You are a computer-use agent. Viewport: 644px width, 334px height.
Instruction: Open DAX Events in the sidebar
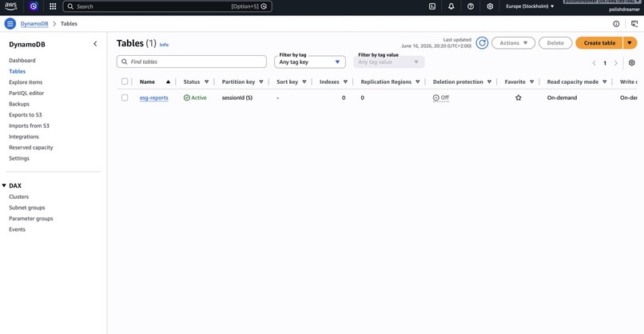18,229
